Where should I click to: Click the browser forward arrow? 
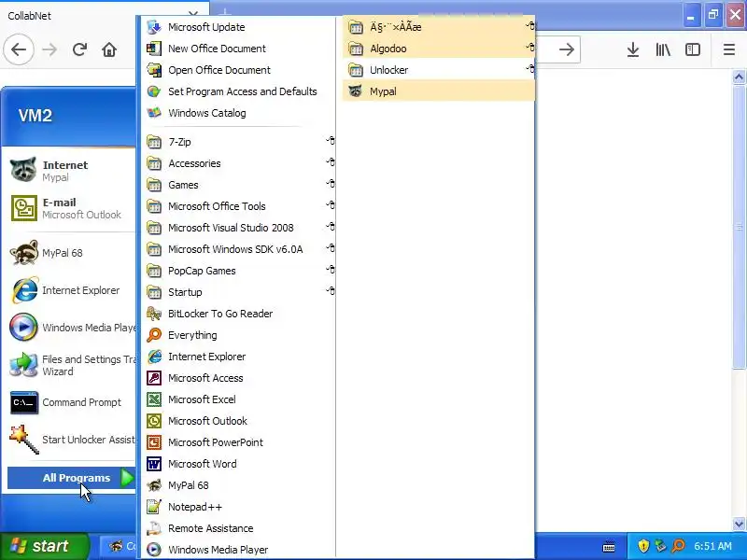pyautogui.click(x=49, y=49)
